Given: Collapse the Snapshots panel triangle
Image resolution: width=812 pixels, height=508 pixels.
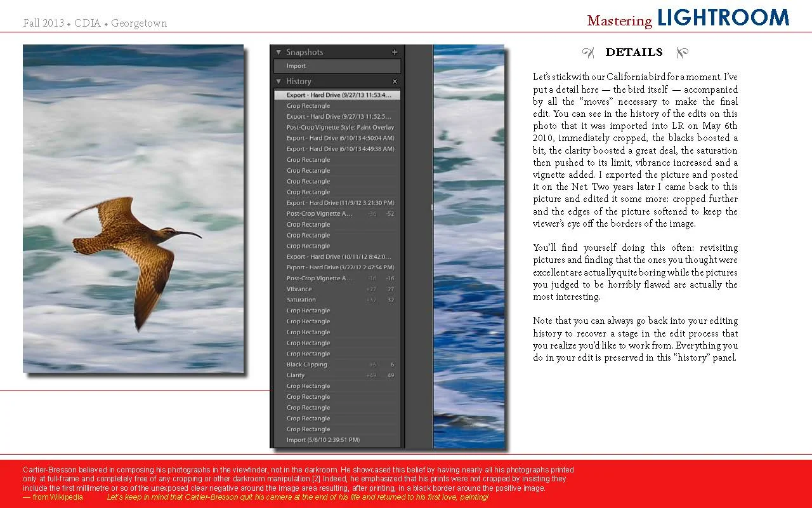Looking at the screenshot, I should coord(278,53).
